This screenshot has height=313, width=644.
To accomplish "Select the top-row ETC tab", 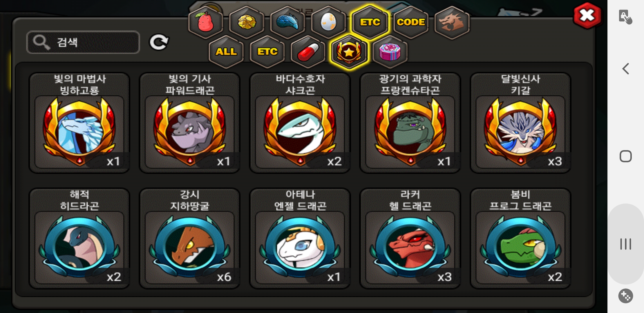I will [x=370, y=22].
